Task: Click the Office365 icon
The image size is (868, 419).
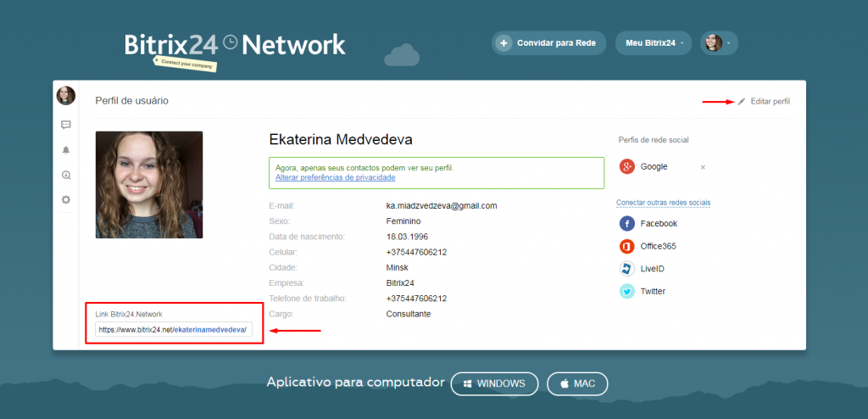Action: tap(626, 246)
